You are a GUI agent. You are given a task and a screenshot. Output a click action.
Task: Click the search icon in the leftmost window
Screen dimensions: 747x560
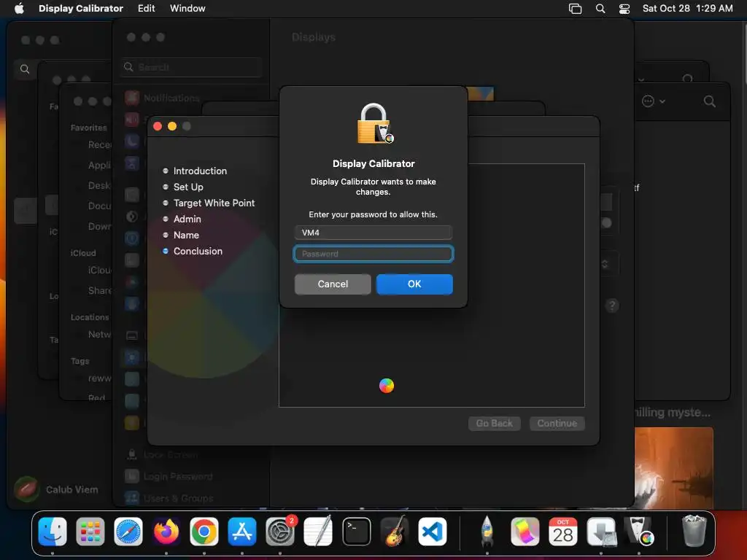pyautogui.click(x=25, y=69)
